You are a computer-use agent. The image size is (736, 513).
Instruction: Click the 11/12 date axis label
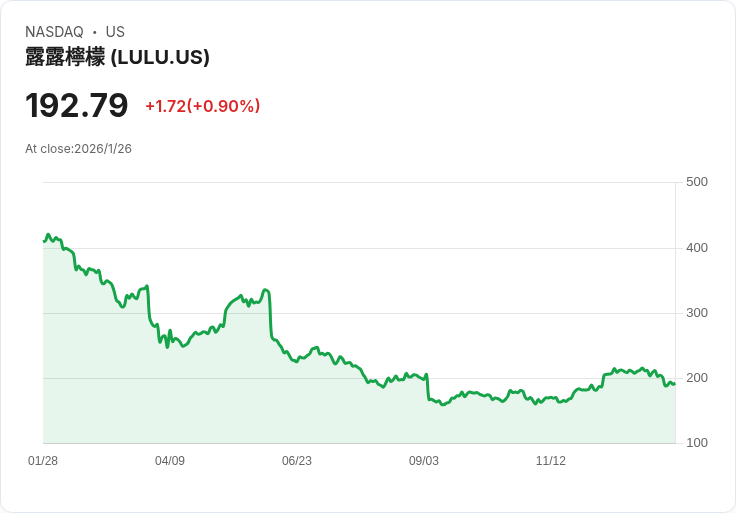551,460
